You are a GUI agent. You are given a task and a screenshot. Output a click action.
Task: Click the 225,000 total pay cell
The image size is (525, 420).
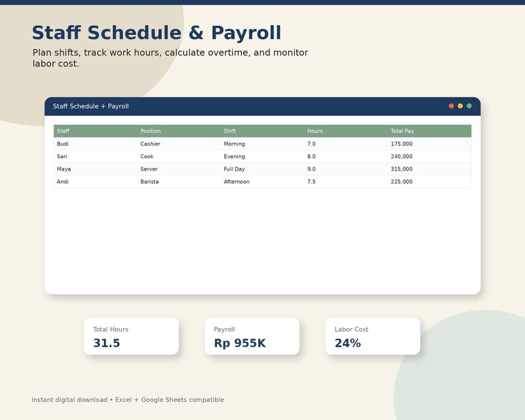point(430,181)
